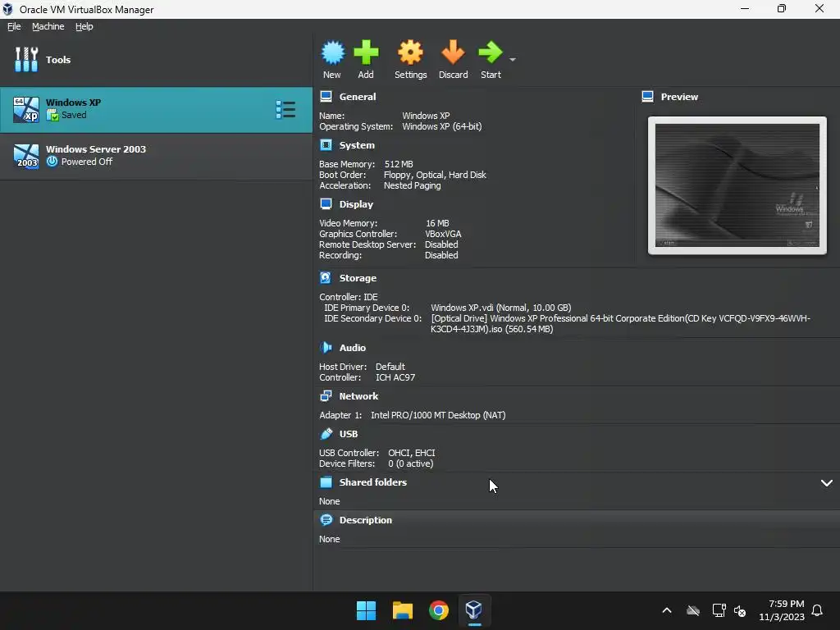840x630 pixels.
Task: Click the General section heading
Action: 358,97
